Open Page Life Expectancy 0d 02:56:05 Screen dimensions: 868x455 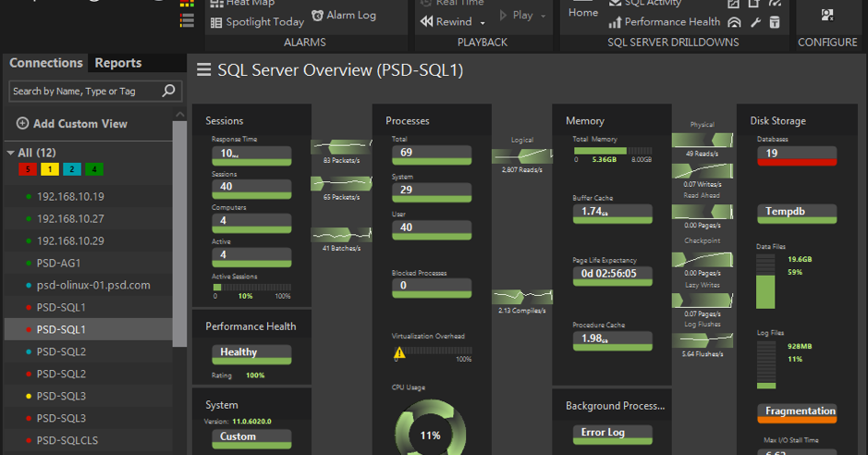click(x=613, y=277)
